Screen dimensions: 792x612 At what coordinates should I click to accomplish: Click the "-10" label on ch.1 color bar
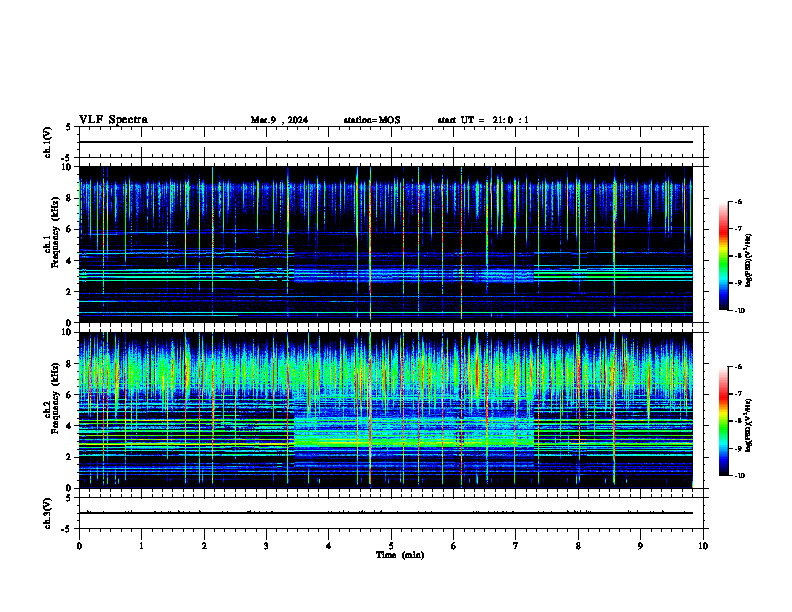(739, 311)
